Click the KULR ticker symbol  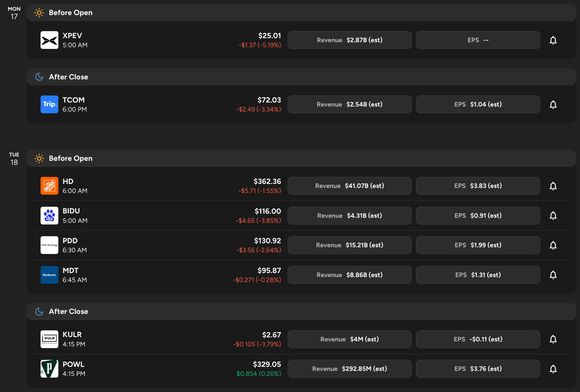[72, 335]
